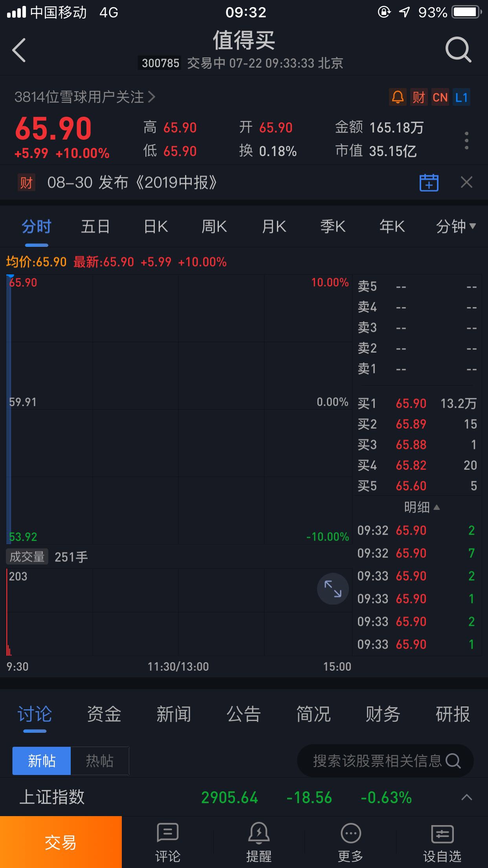Tap the orange bell alert icon
Viewport: 488px width, 868px height.
click(x=398, y=97)
